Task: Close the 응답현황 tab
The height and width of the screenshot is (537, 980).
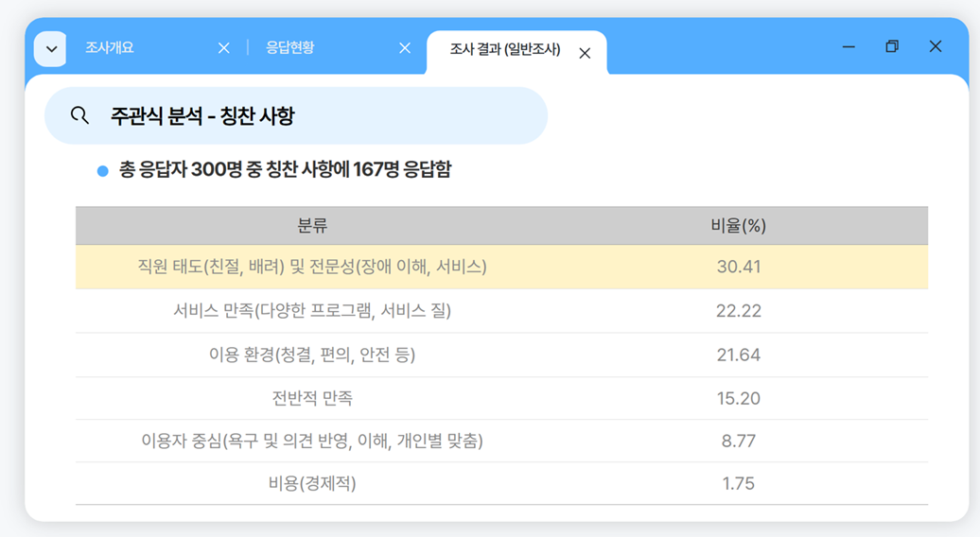Action: pos(405,48)
